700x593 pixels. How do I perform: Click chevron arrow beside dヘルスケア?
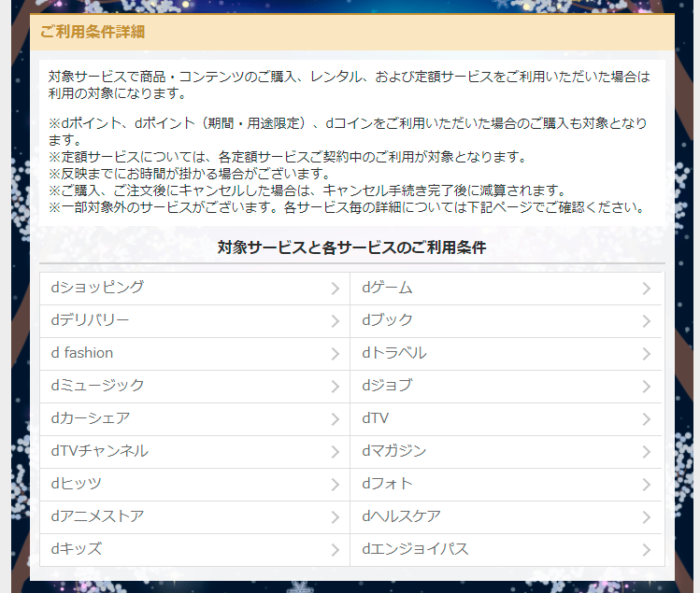pos(647,517)
